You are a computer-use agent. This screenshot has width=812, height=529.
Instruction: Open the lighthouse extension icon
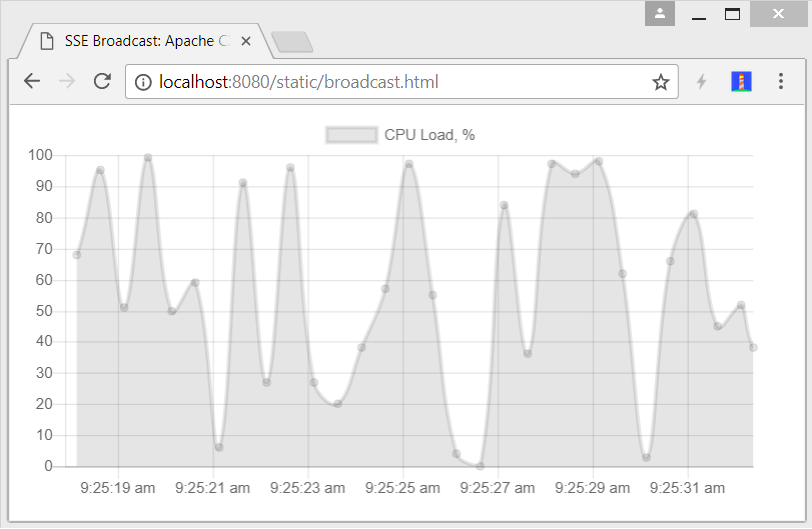[741, 81]
